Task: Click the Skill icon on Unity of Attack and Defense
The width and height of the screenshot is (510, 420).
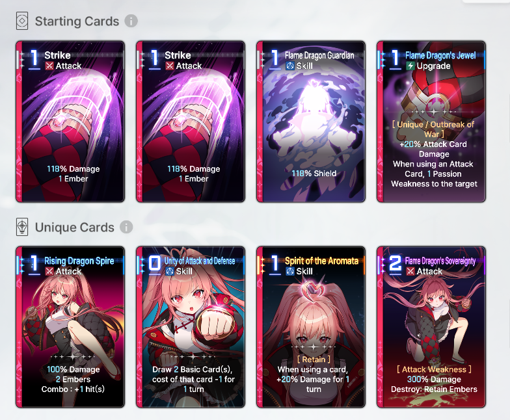Action: pyautogui.click(x=170, y=272)
